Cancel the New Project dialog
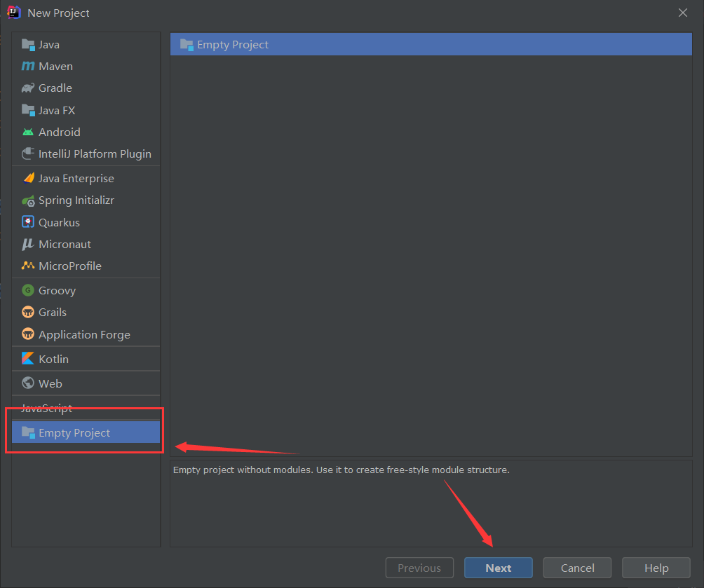The image size is (704, 588). point(577,568)
